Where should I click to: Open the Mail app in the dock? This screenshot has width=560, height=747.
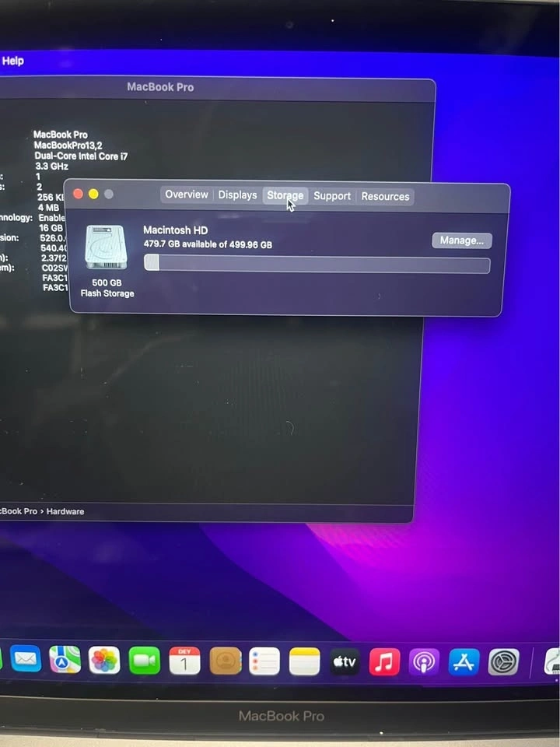tap(26, 659)
